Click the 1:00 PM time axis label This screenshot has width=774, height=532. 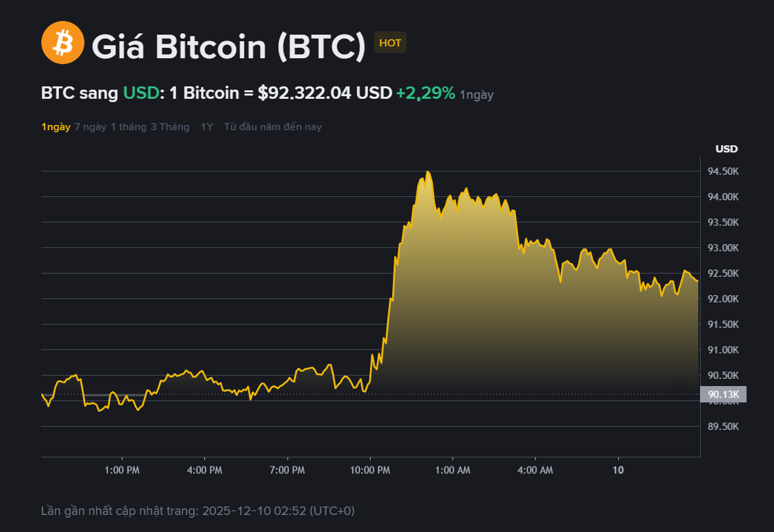122,470
